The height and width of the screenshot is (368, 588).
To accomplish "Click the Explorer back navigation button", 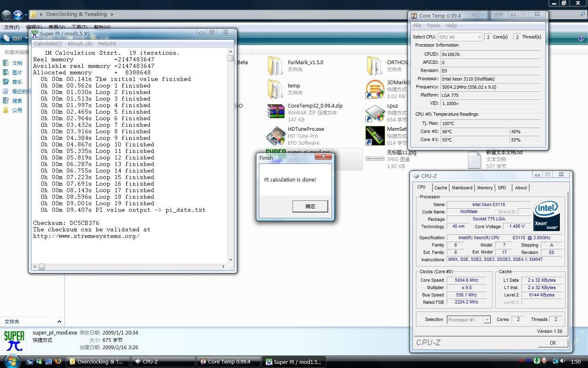I will pyautogui.click(x=6, y=15).
